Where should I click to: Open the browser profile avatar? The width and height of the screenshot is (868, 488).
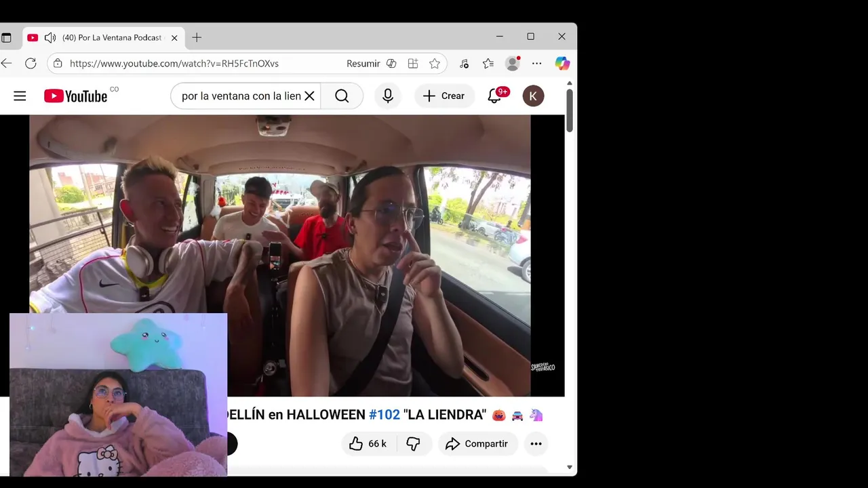[513, 63]
